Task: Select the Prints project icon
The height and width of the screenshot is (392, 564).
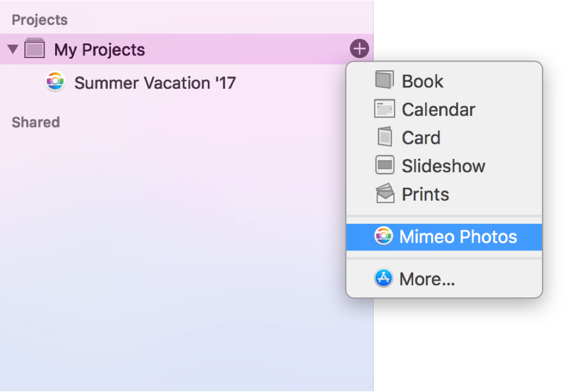Action: 384,194
